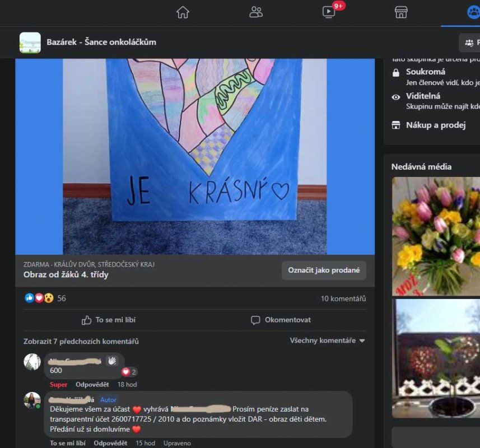Click 'Označit jako prodané' button
The width and height of the screenshot is (480, 448).
[x=324, y=270]
